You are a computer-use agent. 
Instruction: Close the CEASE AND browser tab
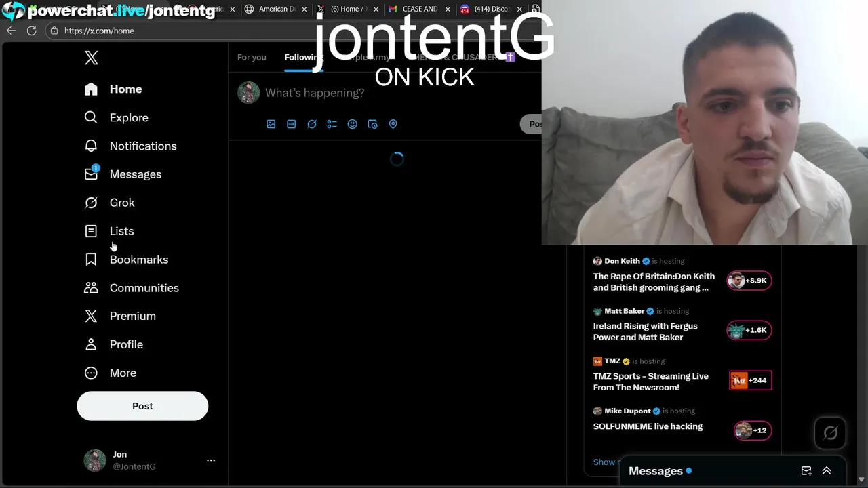pyautogui.click(x=448, y=9)
